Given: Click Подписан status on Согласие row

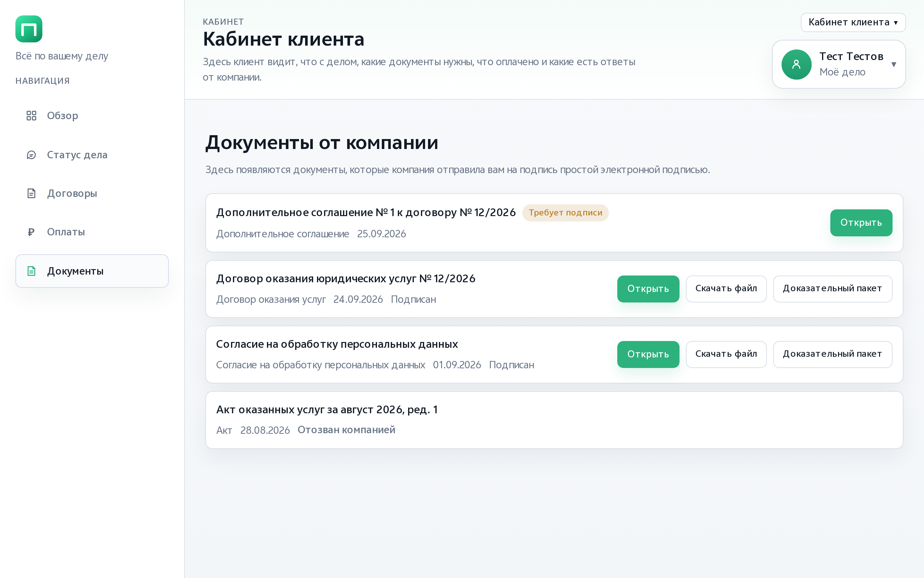Looking at the screenshot, I should 512,365.
